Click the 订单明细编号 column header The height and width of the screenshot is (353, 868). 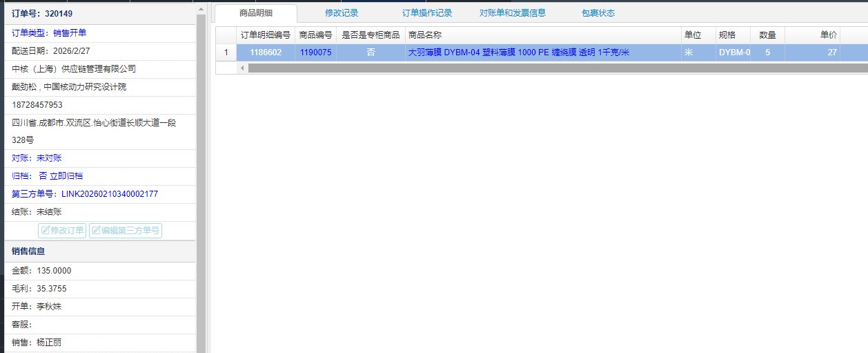click(x=265, y=35)
